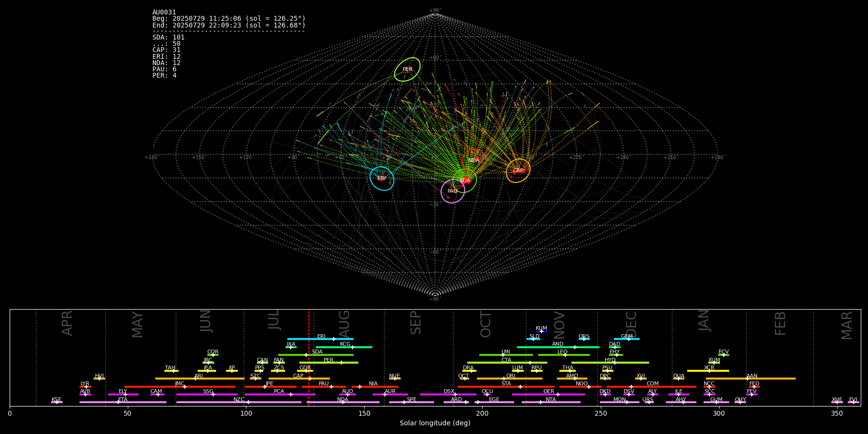The image size is (868, 434).
Task: Click the +270 longitude grid label
Action: pyautogui.click(x=575, y=158)
